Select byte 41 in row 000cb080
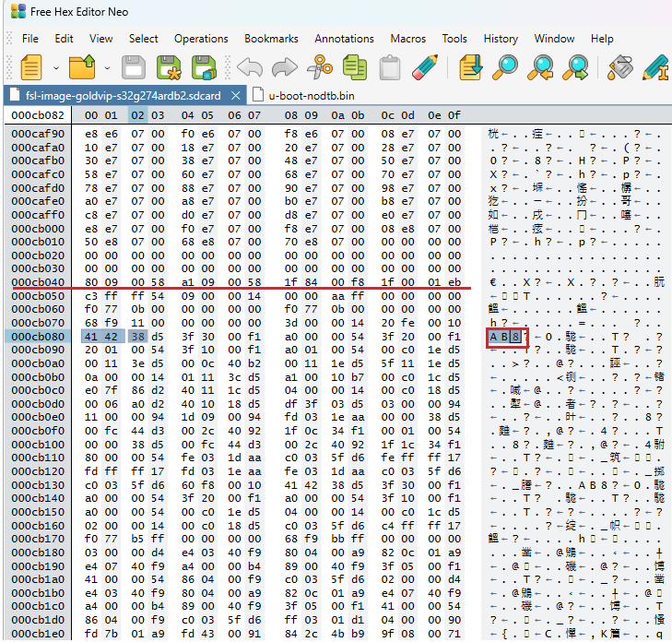The image size is (672, 642). 91,337
